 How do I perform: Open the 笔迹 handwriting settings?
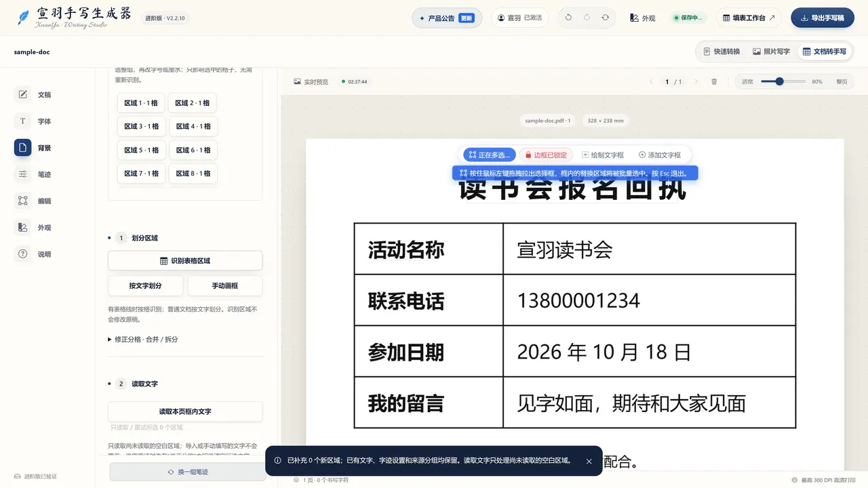pyautogui.click(x=34, y=174)
